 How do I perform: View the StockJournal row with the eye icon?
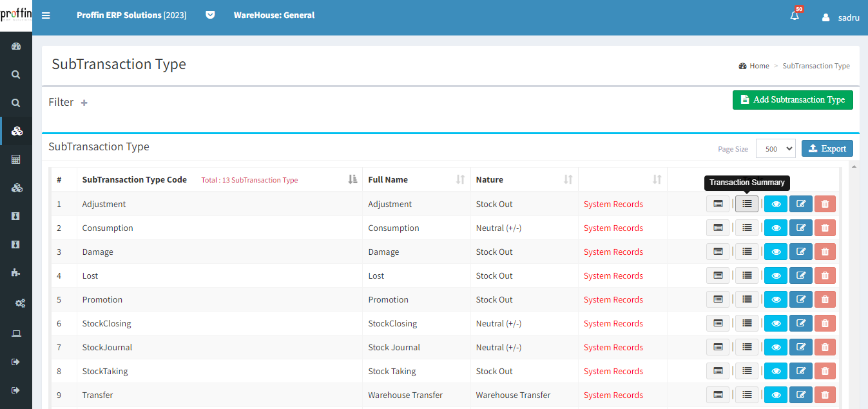pyautogui.click(x=775, y=347)
